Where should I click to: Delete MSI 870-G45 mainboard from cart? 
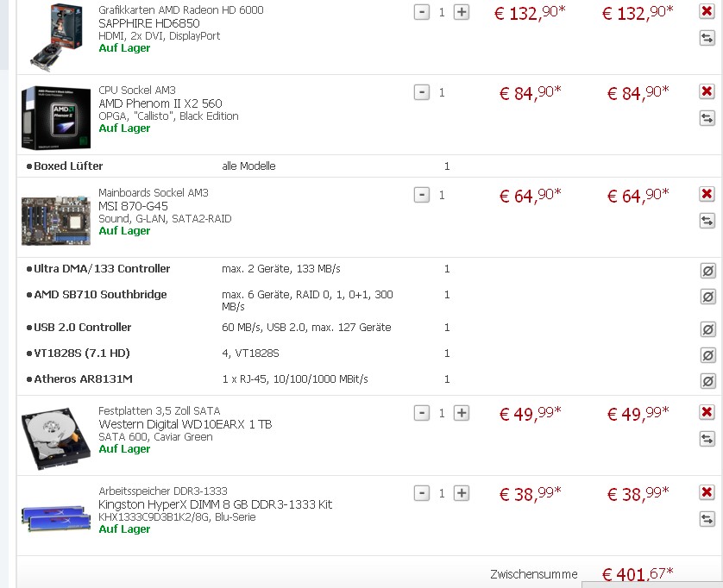[707, 194]
